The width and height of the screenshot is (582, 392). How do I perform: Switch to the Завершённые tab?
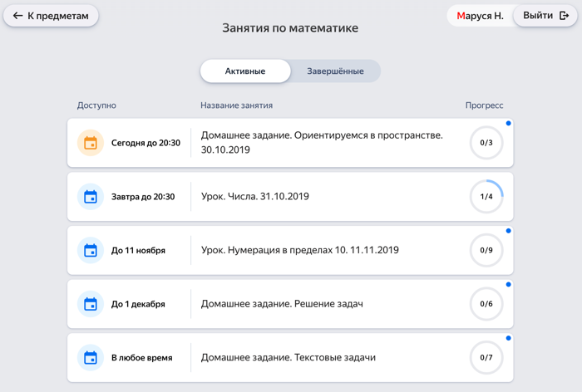coord(335,71)
